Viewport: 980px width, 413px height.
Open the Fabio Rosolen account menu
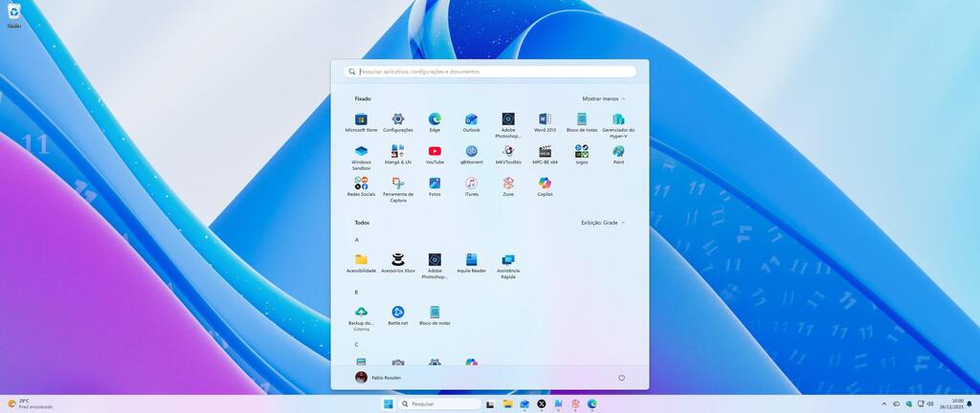379,378
